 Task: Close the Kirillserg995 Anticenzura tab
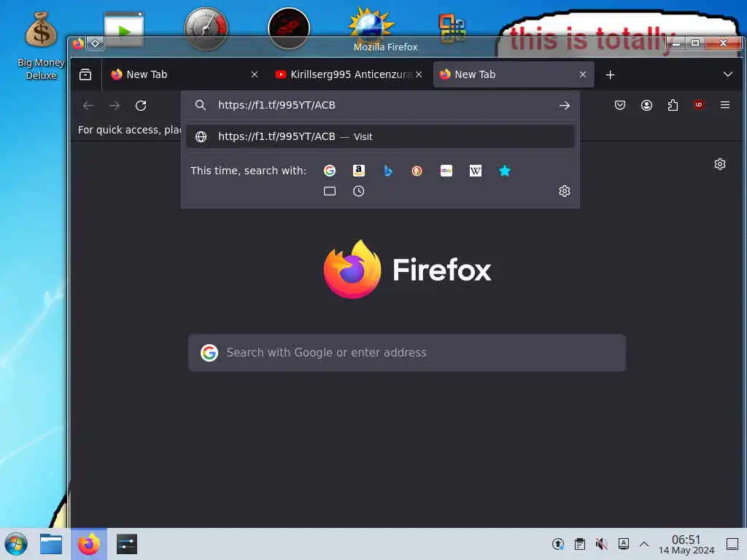(x=419, y=75)
